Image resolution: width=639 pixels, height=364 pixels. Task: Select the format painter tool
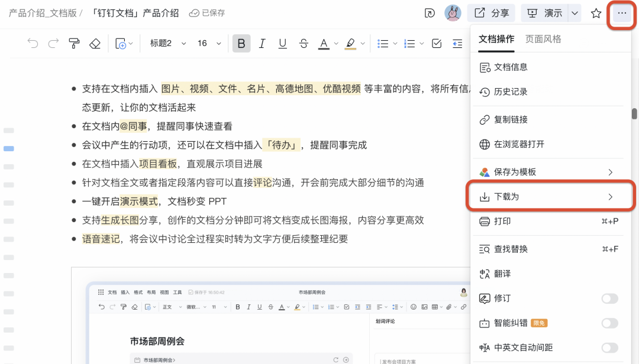tap(74, 43)
